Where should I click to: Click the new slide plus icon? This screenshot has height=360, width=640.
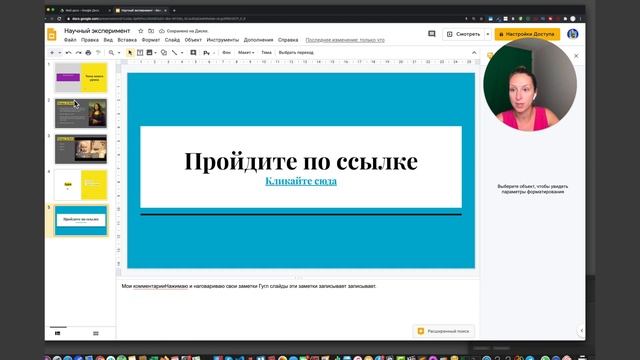point(52,53)
